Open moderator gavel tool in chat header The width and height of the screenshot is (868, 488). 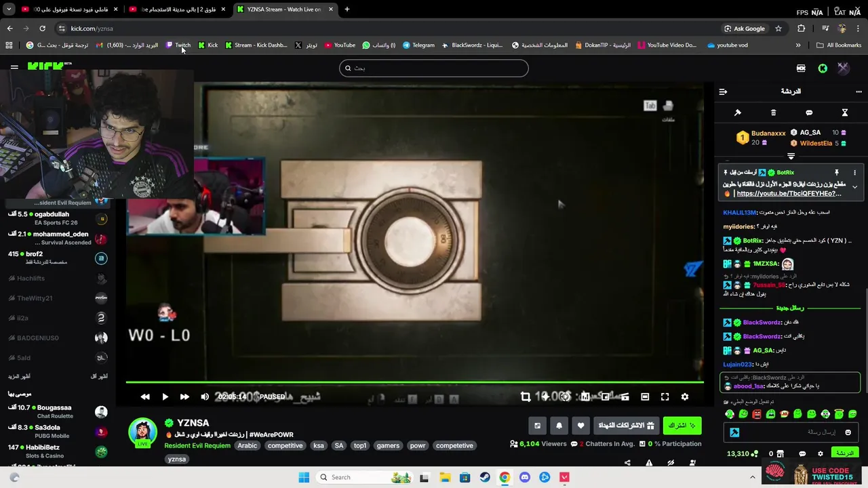pyautogui.click(x=738, y=113)
